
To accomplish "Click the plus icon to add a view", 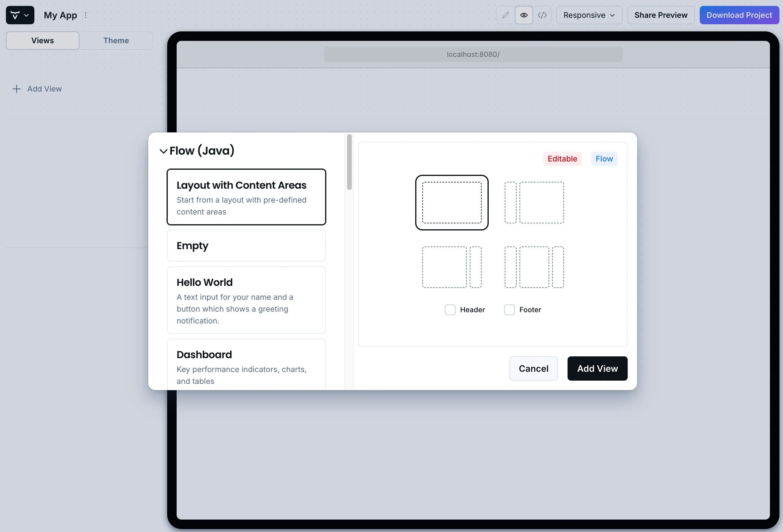I will click(17, 89).
